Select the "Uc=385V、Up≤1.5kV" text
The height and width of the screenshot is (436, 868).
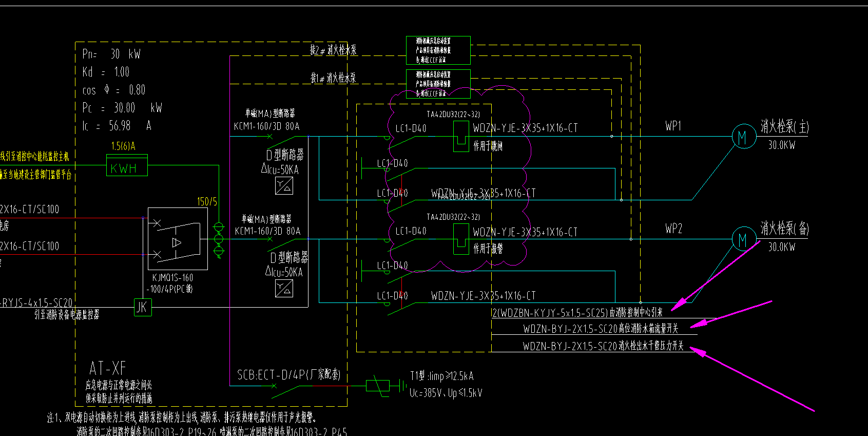tap(446, 393)
